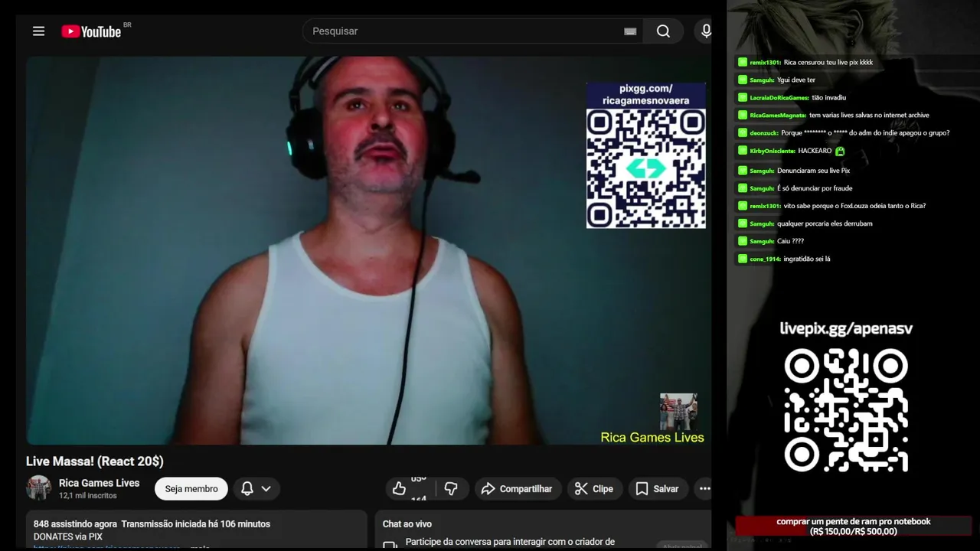Click the green badge beside cone_1914

point(743,259)
